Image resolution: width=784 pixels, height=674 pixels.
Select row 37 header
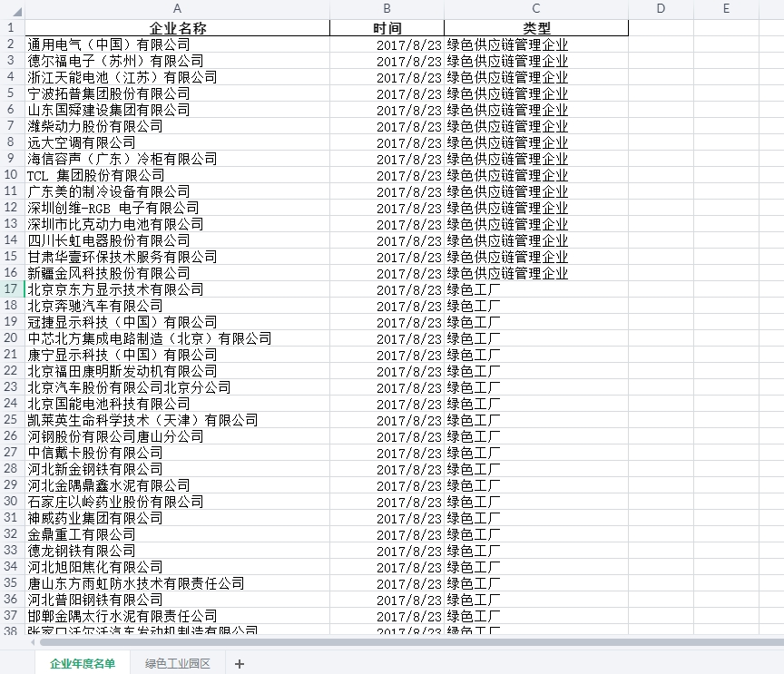[11, 616]
